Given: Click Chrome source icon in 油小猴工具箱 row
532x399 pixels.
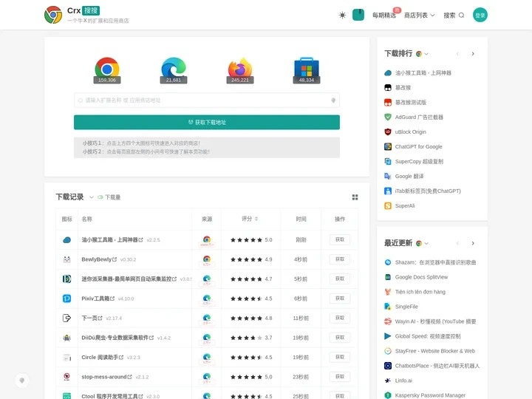Looking at the screenshot, I should click(x=207, y=239).
